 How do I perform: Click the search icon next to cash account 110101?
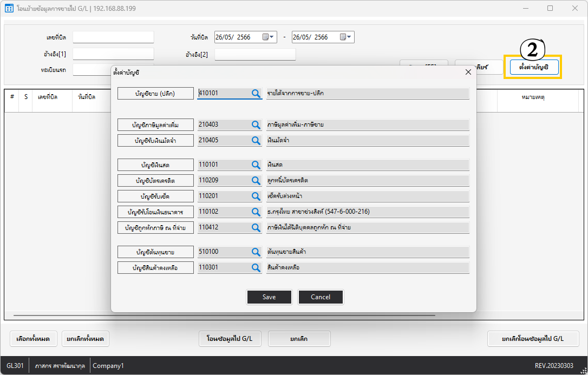(x=256, y=165)
